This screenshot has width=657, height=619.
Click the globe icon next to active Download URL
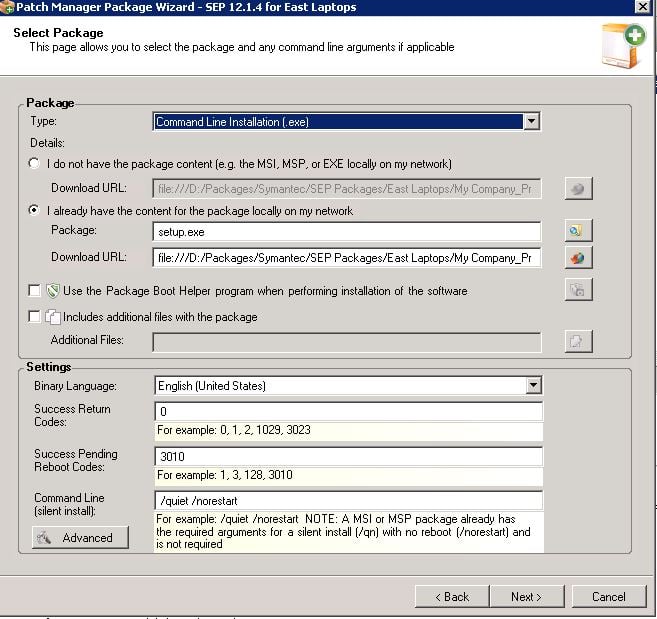click(x=578, y=257)
